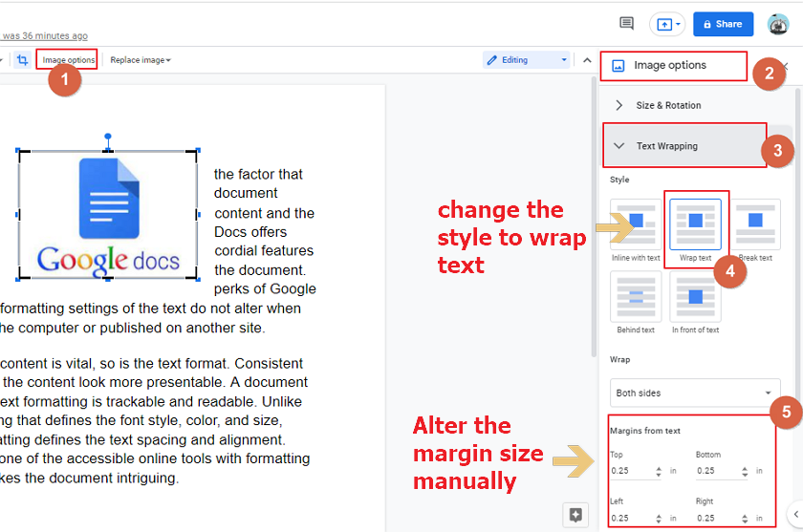Click the text 'cordial features'
Image resolution: width=803 pixels, height=532 pixels.
(264, 250)
